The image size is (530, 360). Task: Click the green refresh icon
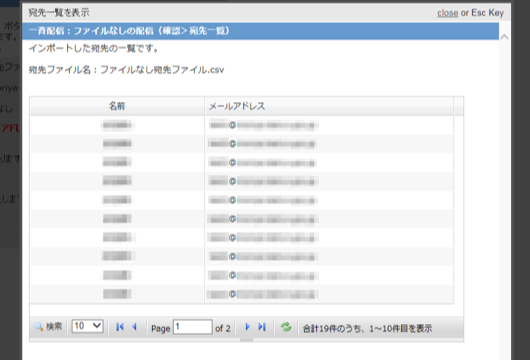(x=286, y=327)
